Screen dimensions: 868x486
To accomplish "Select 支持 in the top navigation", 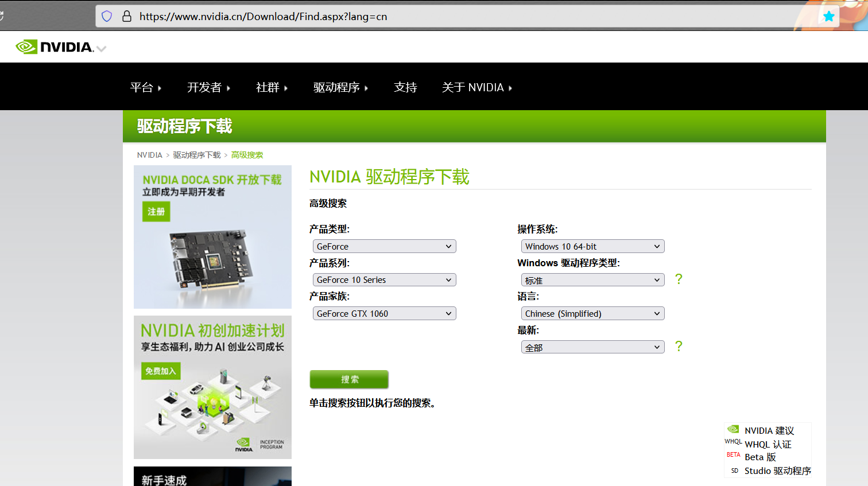I will click(x=405, y=87).
